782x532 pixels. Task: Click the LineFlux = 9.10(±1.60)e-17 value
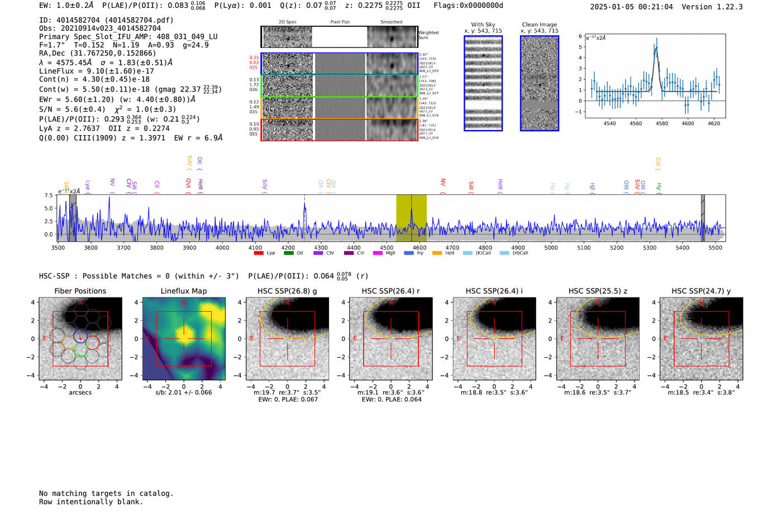97,71
